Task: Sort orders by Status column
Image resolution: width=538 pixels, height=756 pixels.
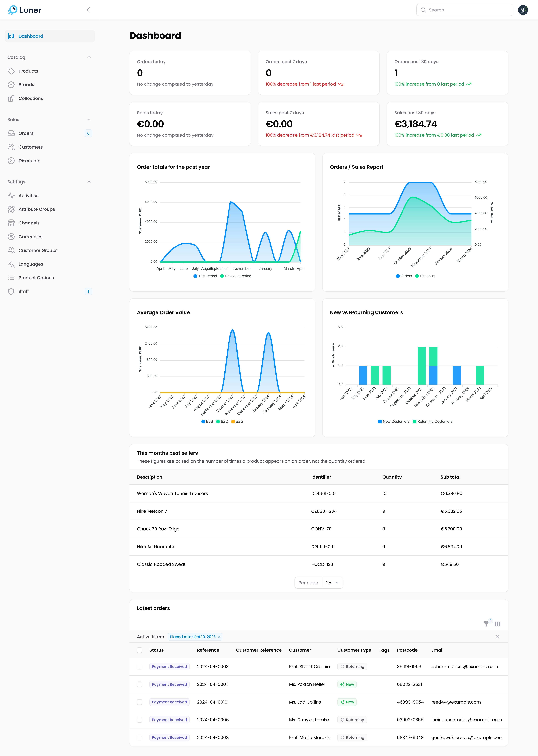Action: (156, 650)
